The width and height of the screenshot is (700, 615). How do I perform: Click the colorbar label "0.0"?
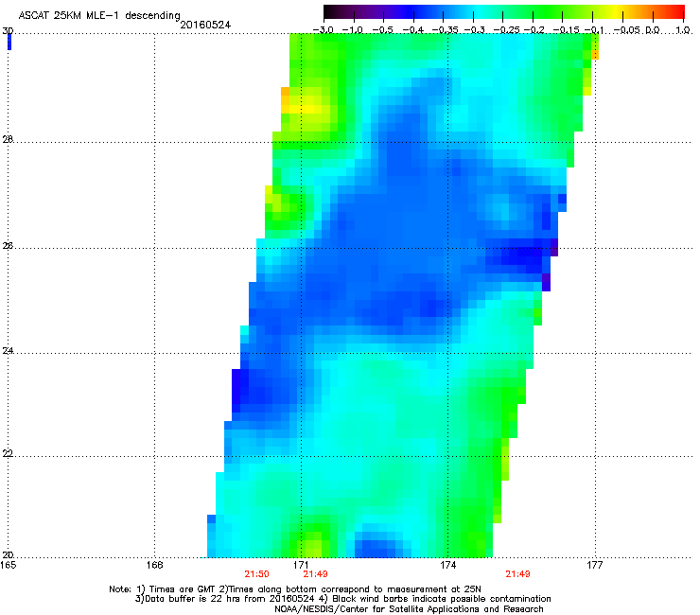coord(653,30)
